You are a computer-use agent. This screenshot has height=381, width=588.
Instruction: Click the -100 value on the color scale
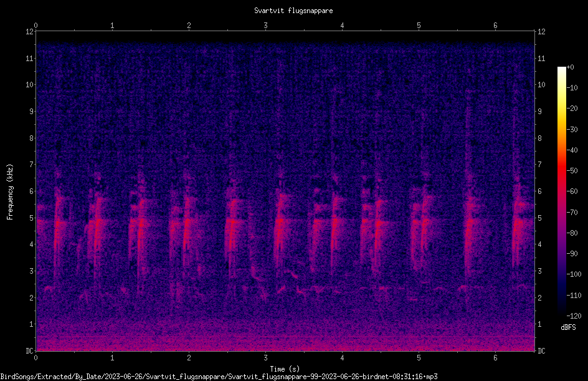[574, 274]
